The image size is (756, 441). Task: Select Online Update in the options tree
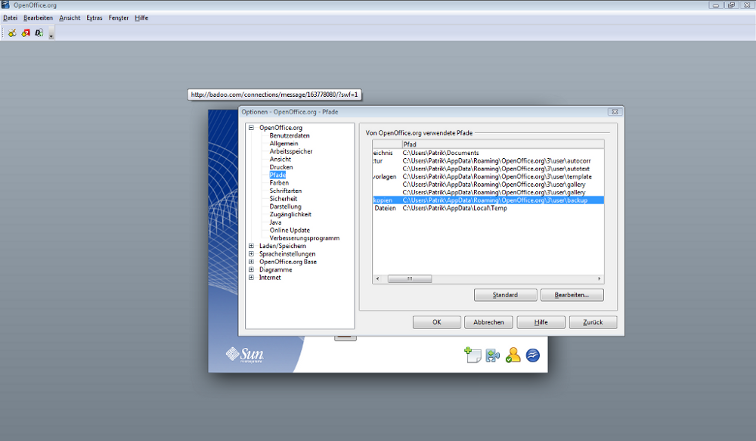click(x=289, y=230)
